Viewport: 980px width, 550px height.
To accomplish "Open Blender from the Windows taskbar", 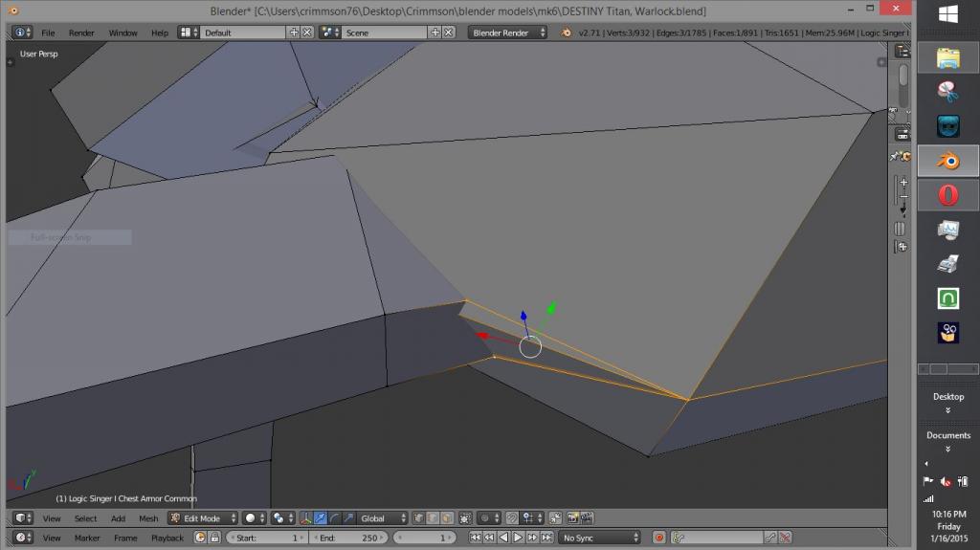I will tap(948, 162).
